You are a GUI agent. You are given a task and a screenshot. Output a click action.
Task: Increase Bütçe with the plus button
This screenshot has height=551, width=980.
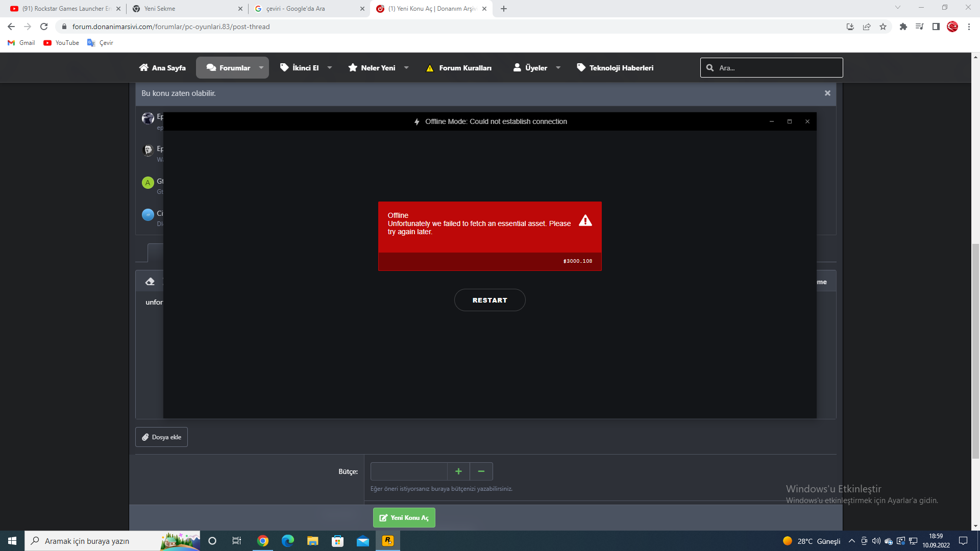(x=458, y=471)
